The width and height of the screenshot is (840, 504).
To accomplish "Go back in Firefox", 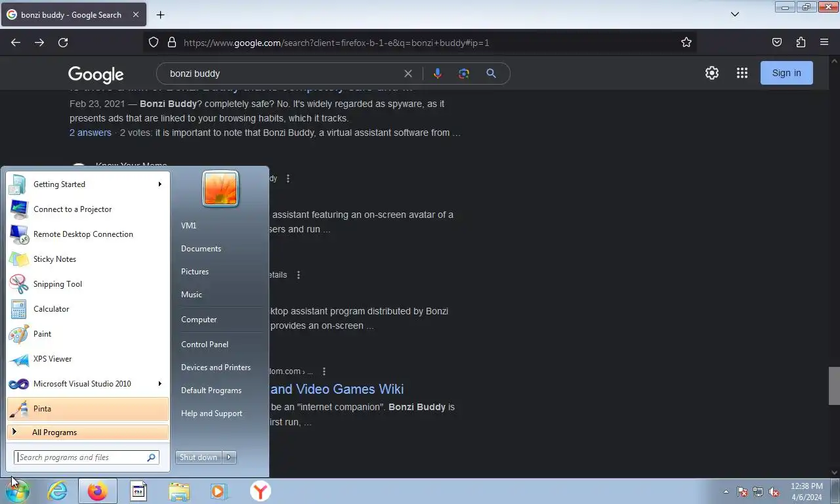I will pos(16,43).
